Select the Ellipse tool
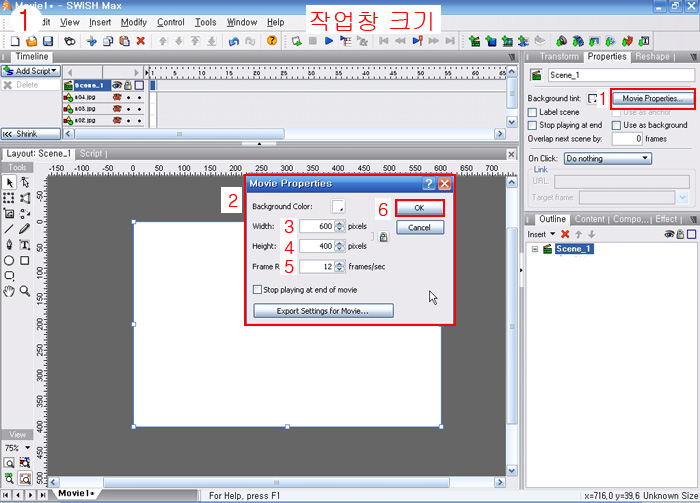 point(8,261)
